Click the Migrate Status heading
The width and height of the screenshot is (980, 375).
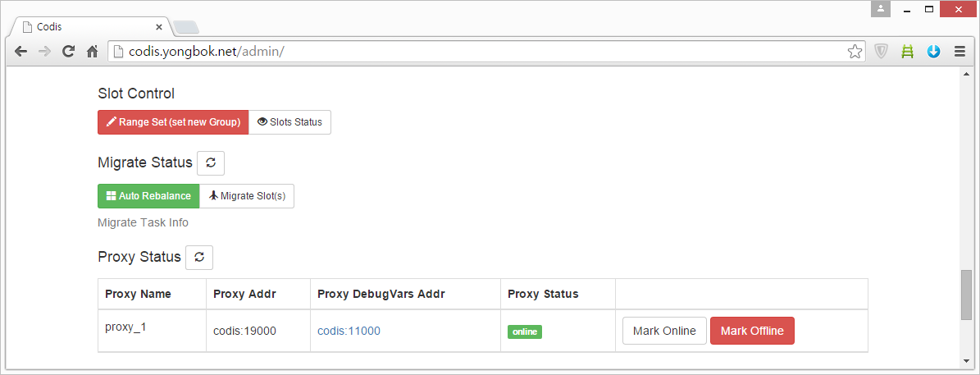pos(145,162)
